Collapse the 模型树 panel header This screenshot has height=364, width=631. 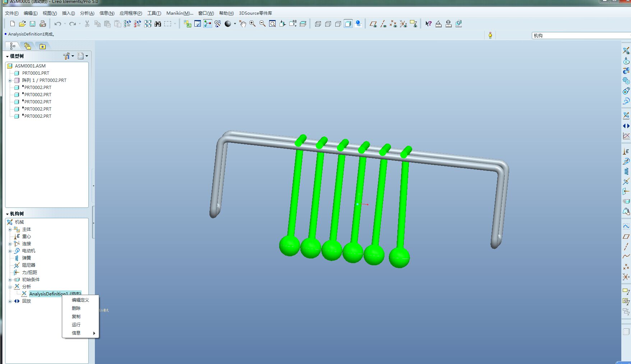click(x=15, y=56)
